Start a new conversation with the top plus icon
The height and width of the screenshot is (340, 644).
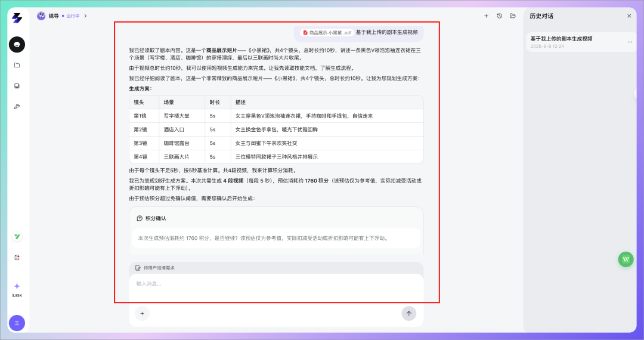point(487,16)
